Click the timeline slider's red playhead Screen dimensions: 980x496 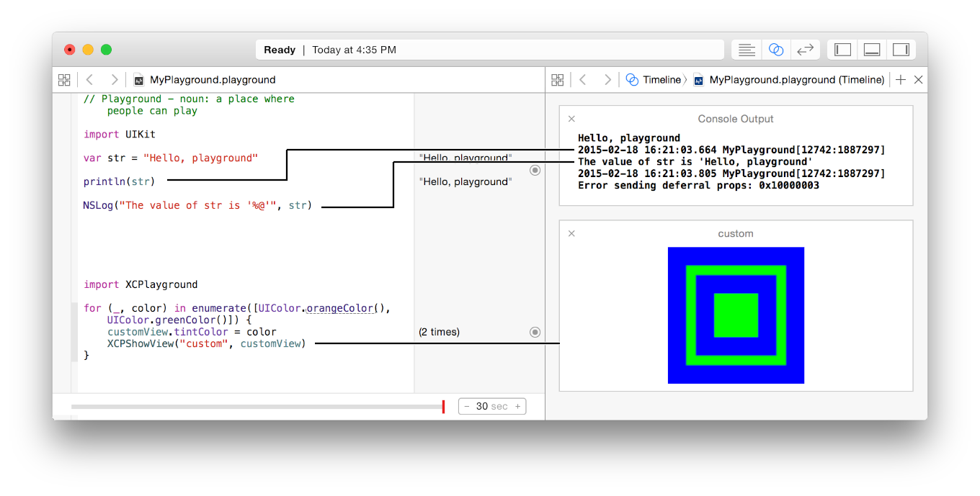pyautogui.click(x=443, y=407)
